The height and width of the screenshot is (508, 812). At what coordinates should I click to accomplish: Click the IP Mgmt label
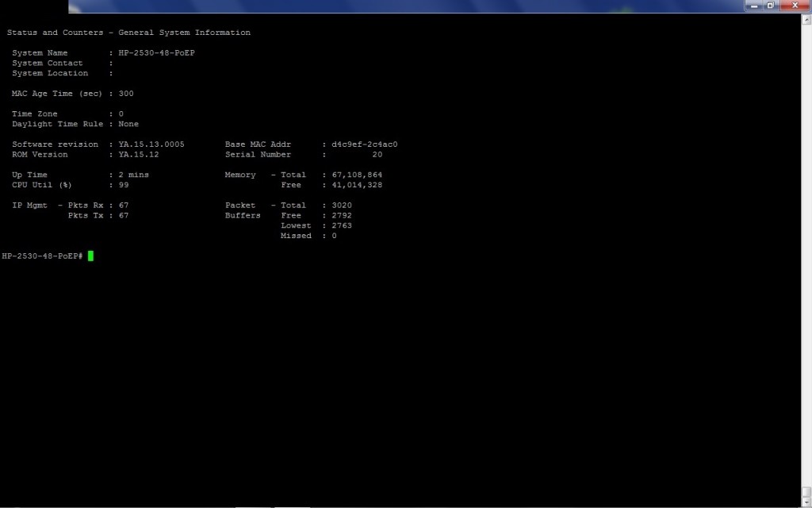[29, 206]
